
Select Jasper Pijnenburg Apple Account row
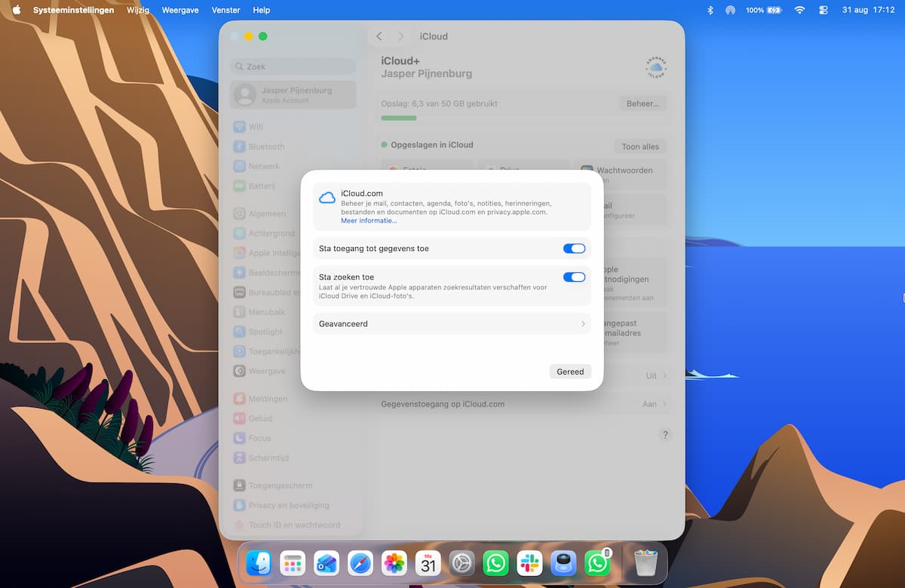pos(293,94)
